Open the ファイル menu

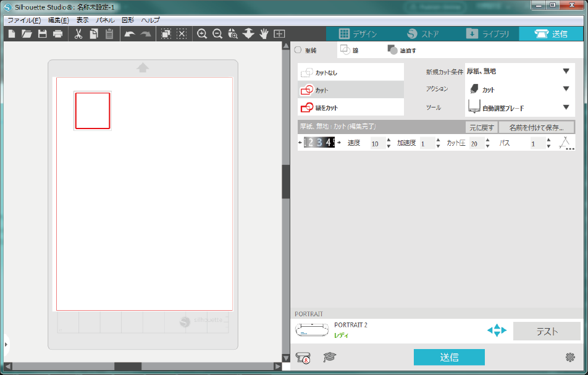coord(24,20)
